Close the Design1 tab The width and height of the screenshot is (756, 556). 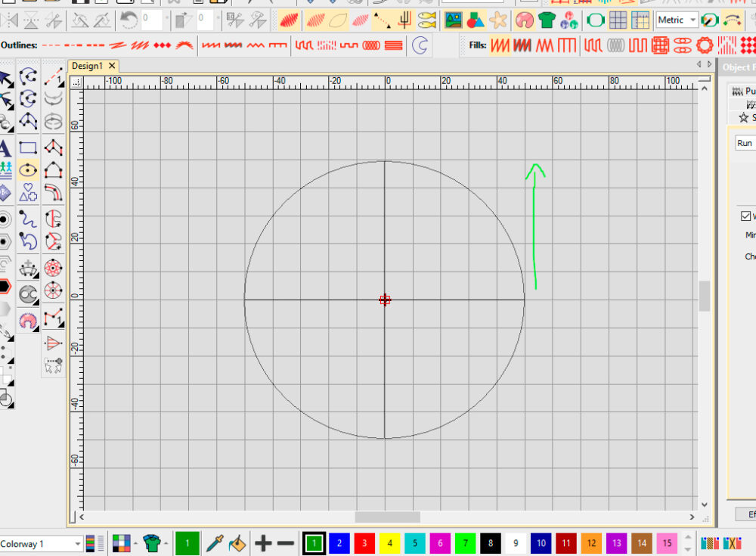(x=112, y=66)
